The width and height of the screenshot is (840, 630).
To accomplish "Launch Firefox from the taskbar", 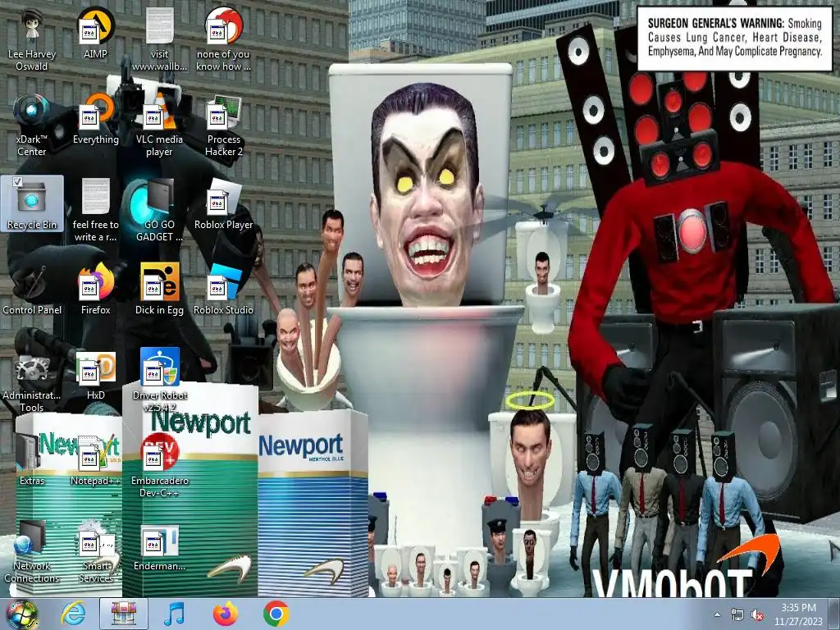I will tap(225, 614).
